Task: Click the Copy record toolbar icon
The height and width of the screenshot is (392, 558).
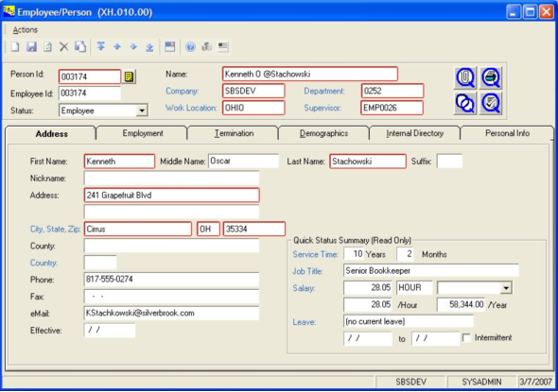Action: click(x=80, y=46)
